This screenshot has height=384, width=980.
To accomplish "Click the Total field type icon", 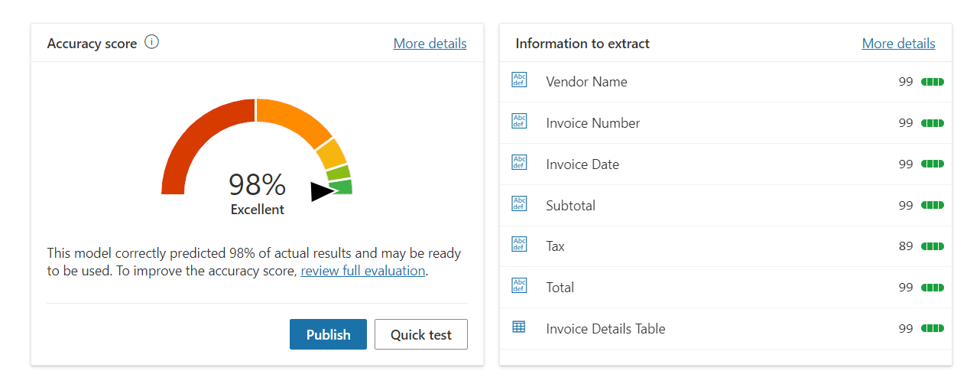I will [519, 286].
